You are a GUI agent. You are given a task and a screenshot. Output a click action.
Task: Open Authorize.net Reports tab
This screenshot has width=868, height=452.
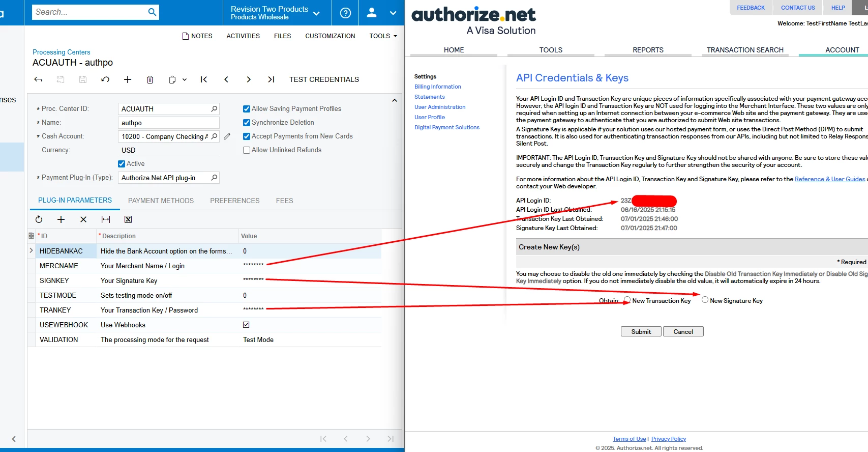pos(648,50)
